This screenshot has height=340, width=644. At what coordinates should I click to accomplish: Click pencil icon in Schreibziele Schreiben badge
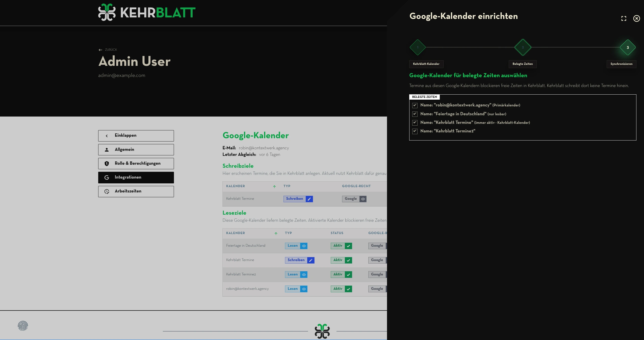pos(309,199)
